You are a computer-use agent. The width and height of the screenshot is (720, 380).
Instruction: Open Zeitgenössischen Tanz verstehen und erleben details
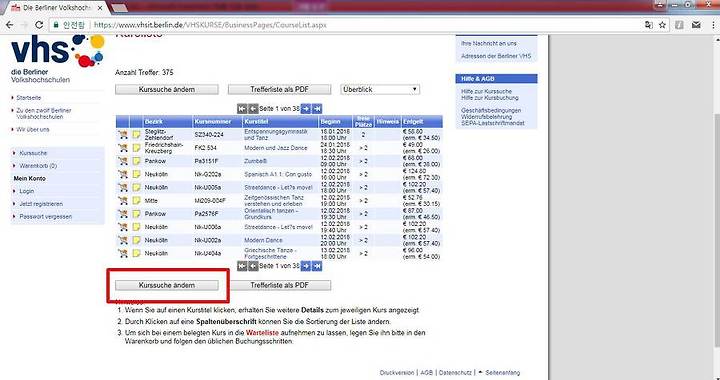[274, 201]
